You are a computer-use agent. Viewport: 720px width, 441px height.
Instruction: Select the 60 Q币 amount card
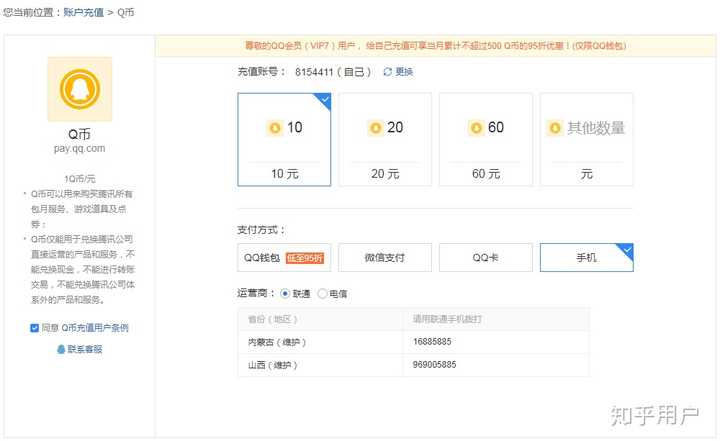coord(486,140)
